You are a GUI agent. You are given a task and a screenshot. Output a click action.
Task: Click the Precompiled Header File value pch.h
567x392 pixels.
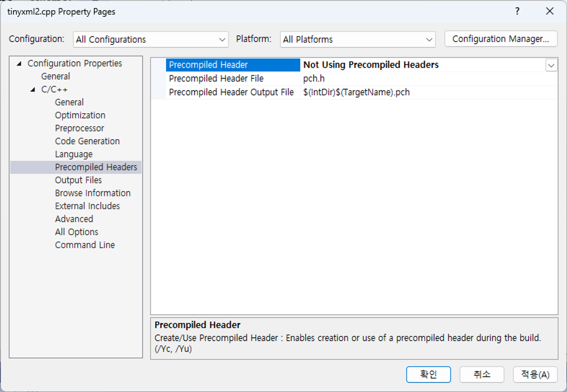coord(314,78)
